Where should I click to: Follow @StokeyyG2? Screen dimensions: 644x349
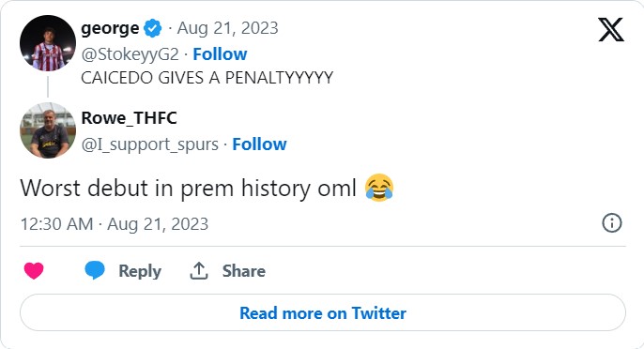[x=220, y=53]
